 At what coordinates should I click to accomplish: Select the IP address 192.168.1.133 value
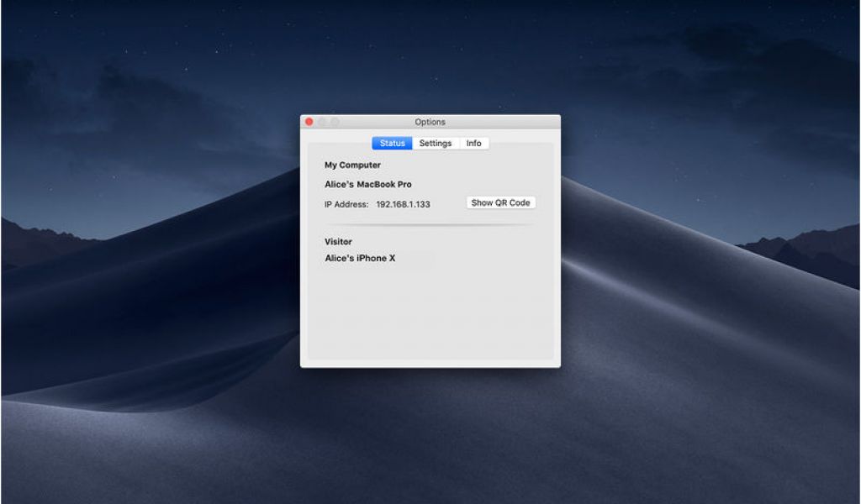pyautogui.click(x=403, y=205)
